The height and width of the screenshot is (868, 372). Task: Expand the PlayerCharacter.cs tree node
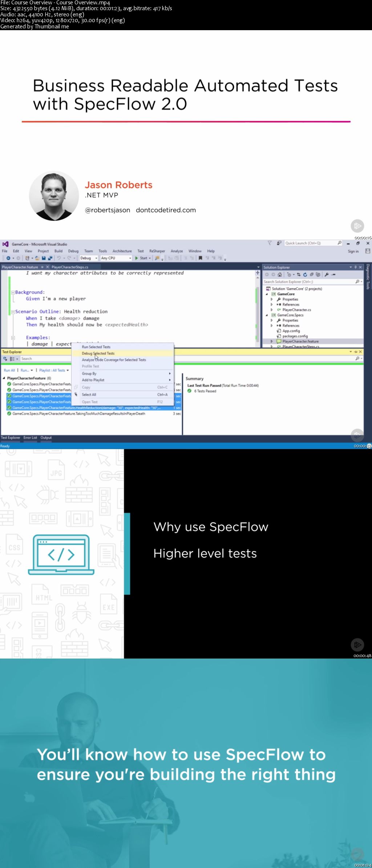point(271,310)
